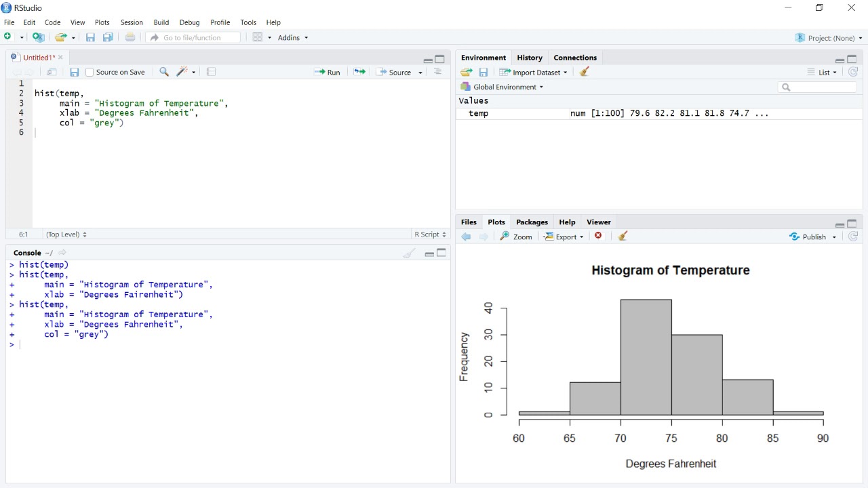Viewport: 868px width, 488px height.
Task: Select the Untitled1 script tab
Action: pyautogui.click(x=39, y=58)
